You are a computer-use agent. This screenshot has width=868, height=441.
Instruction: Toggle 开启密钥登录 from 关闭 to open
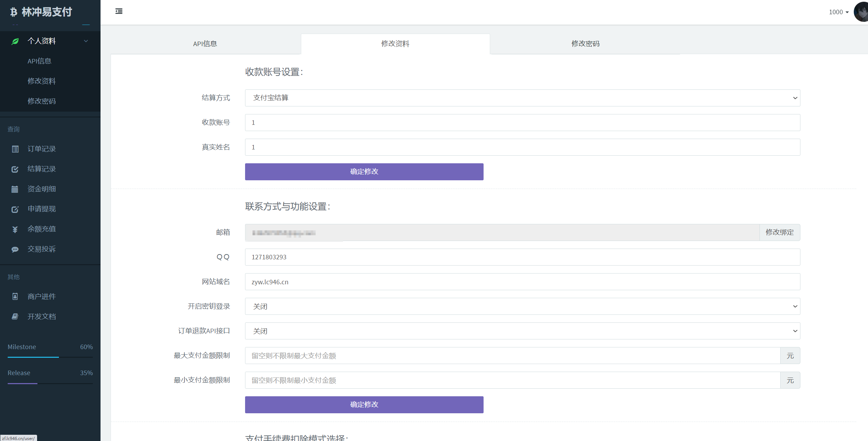[x=522, y=306]
